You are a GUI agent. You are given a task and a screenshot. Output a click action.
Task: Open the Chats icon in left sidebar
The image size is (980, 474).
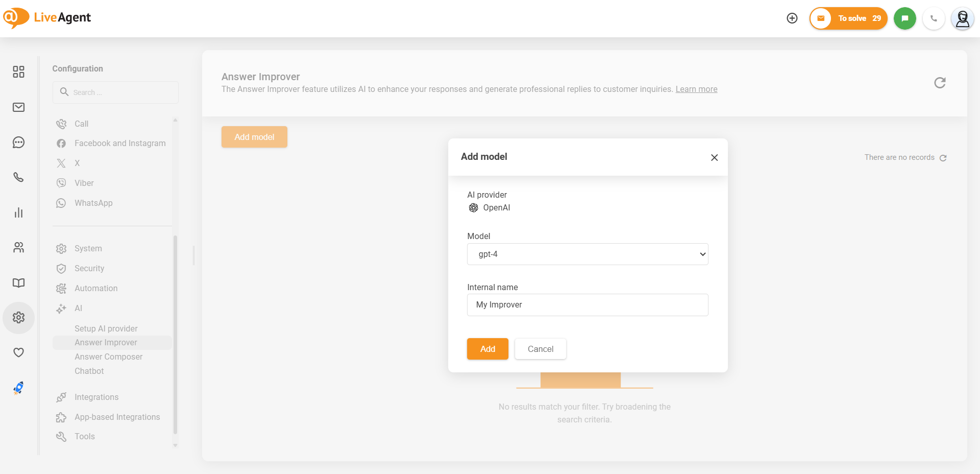tap(19, 143)
